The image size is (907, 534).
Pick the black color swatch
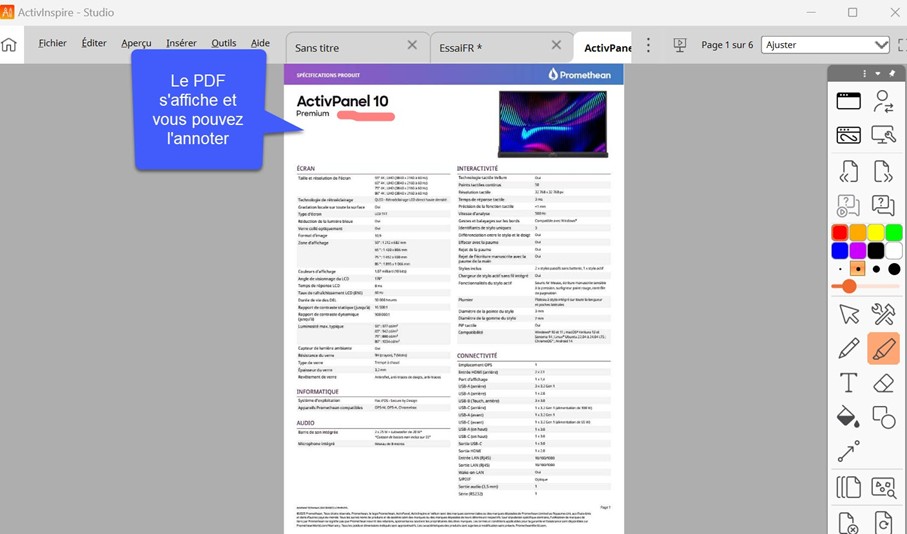point(876,251)
